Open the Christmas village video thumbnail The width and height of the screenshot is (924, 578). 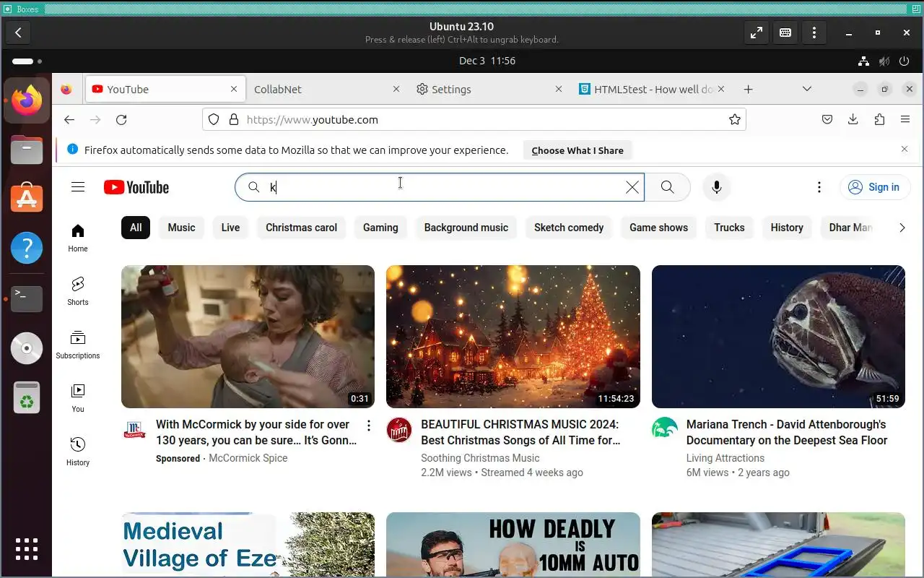[513, 337]
